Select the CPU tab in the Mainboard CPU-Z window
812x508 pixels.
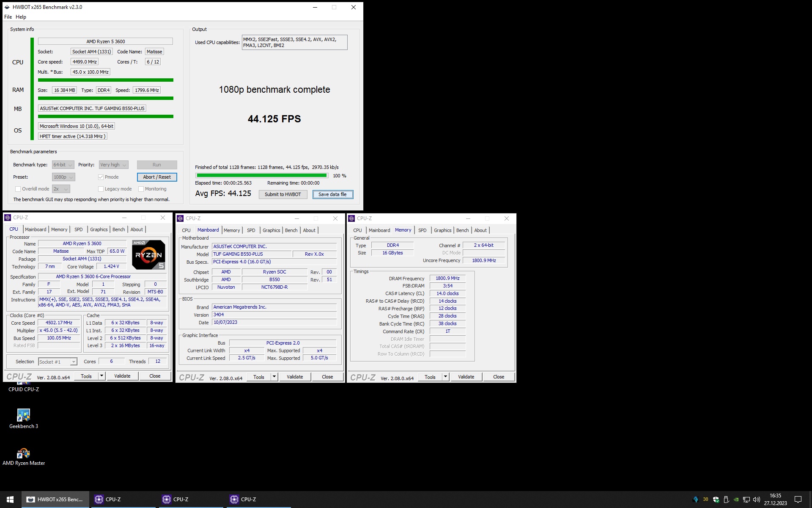point(186,230)
